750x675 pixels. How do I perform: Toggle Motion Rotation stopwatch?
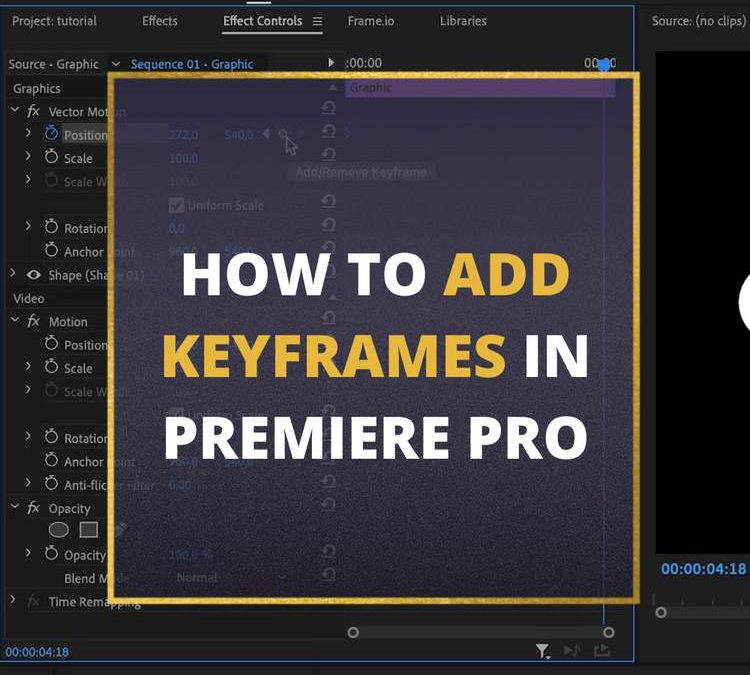[x=51, y=437]
